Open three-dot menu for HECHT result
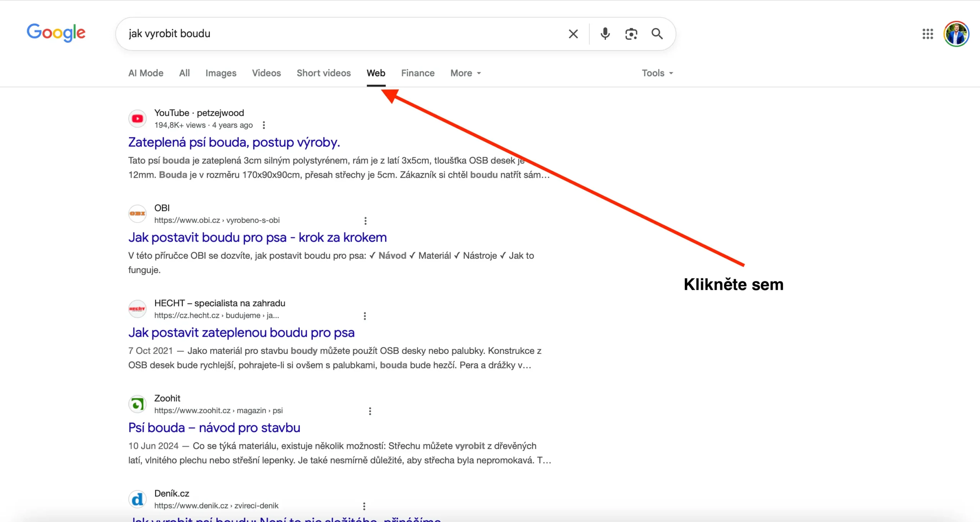The image size is (980, 522). 365,316
